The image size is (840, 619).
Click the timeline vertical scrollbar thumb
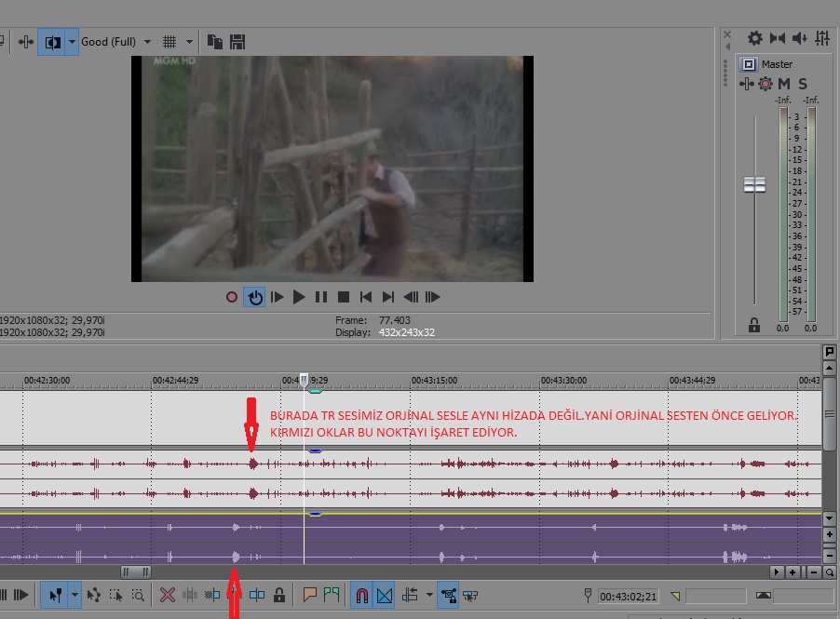click(x=829, y=414)
